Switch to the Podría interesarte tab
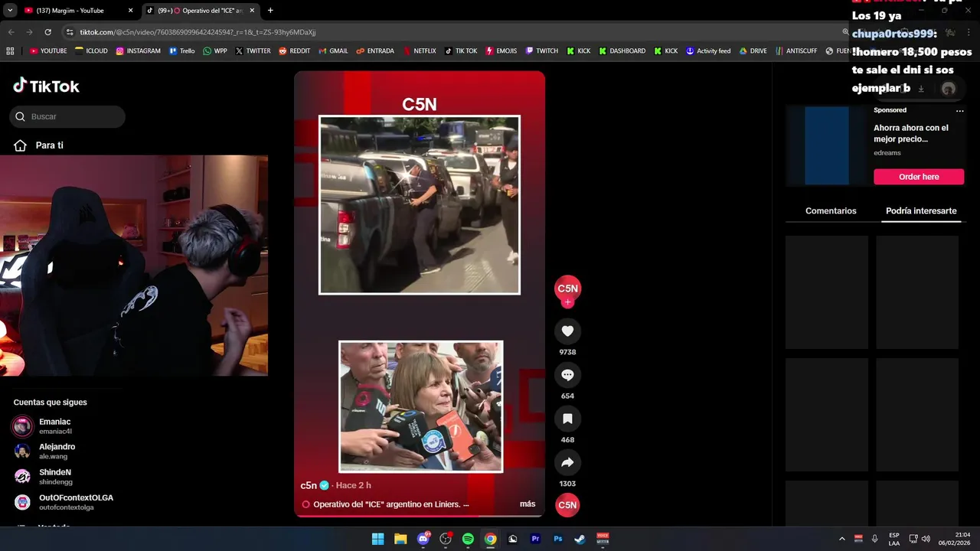 click(x=921, y=211)
